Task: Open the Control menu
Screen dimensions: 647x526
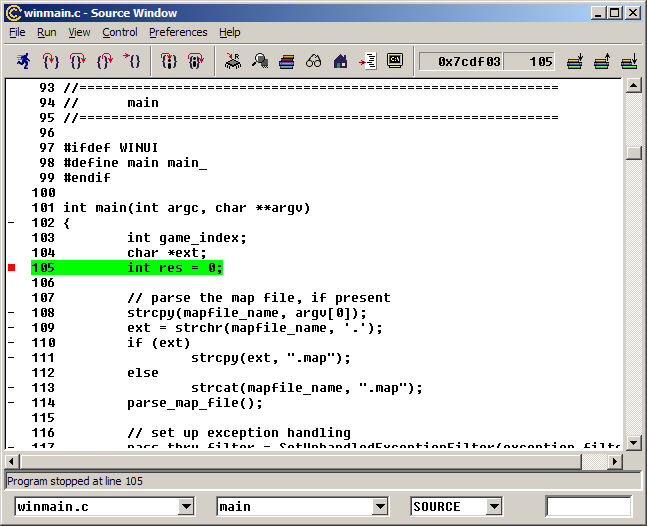Action: (x=120, y=32)
